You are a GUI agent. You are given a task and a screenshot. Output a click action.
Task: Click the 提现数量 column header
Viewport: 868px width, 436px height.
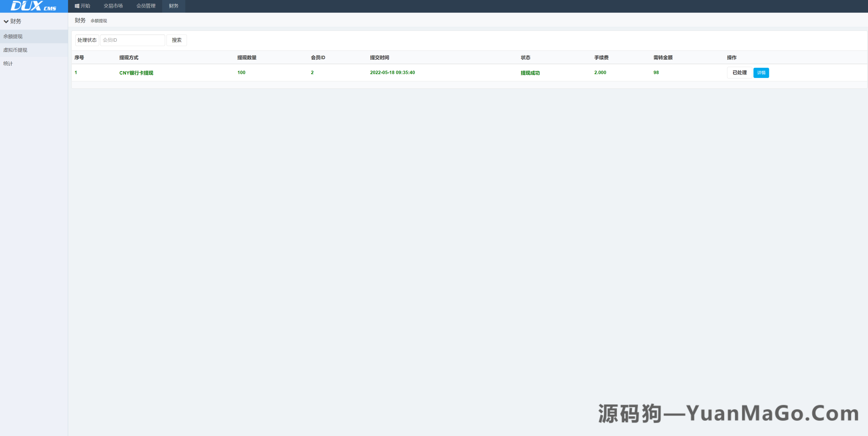click(246, 58)
